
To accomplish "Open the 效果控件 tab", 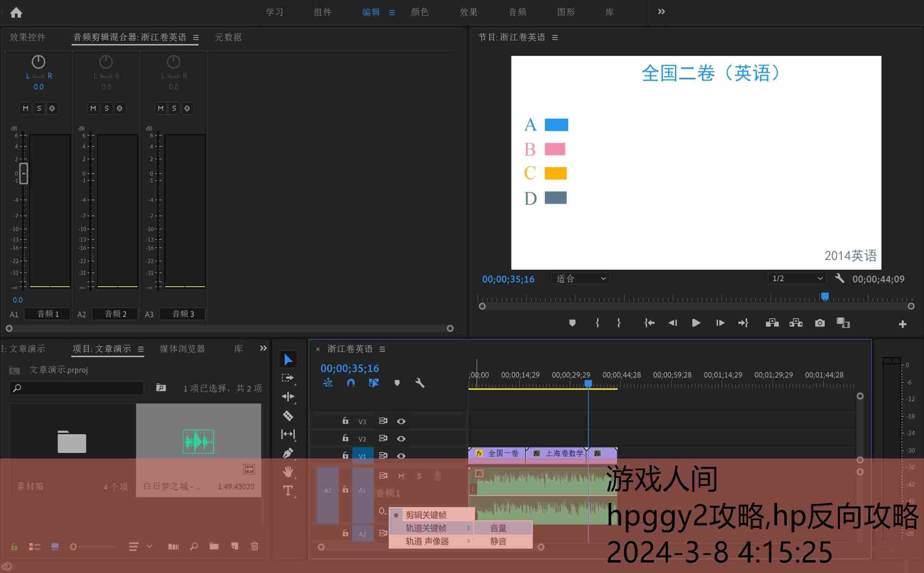I will pyautogui.click(x=28, y=37).
